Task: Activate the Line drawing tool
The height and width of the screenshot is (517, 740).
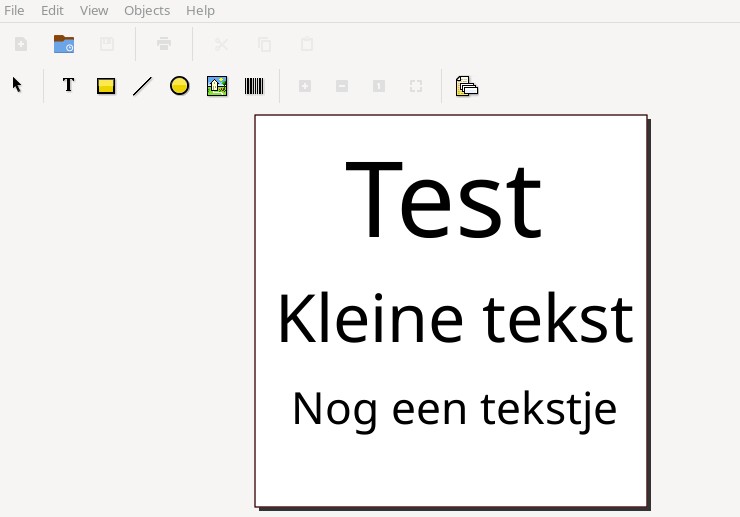Action: point(142,86)
